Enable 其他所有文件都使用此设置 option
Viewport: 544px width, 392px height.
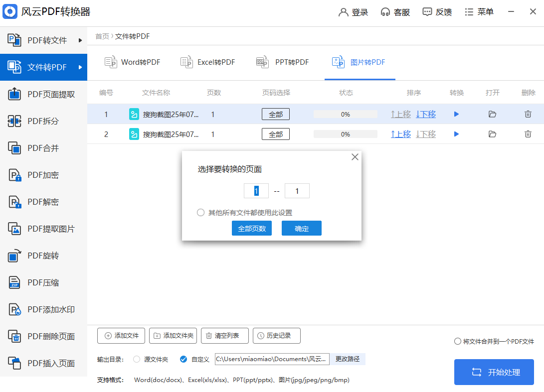coord(201,213)
